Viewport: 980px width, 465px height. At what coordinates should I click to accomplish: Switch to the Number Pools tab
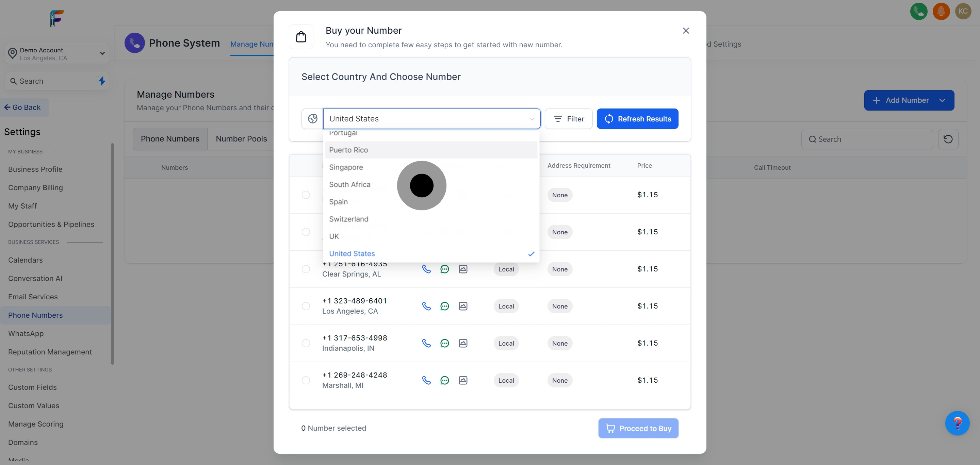pyautogui.click(x=241, y=139)
